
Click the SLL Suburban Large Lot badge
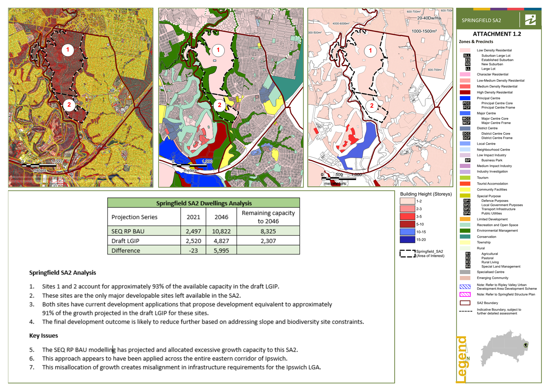tap(467, 56)
